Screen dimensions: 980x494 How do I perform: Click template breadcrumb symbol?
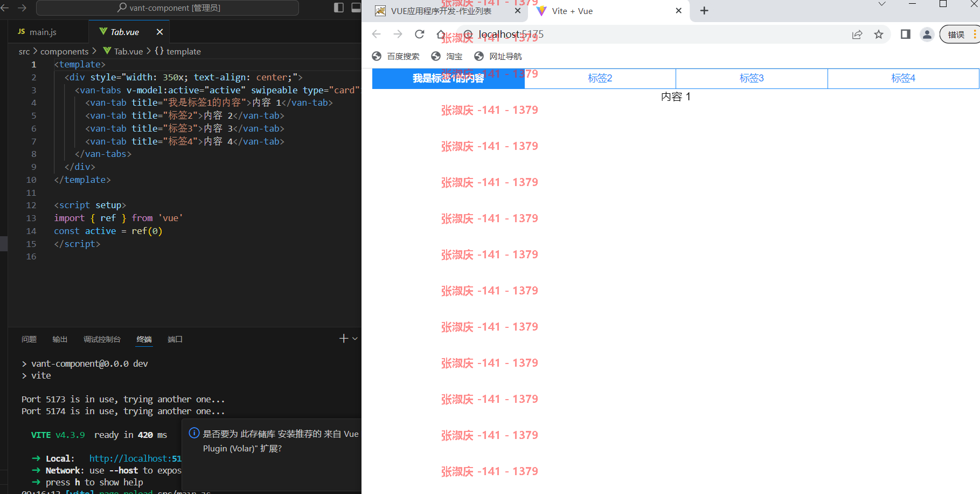[183, 51]
